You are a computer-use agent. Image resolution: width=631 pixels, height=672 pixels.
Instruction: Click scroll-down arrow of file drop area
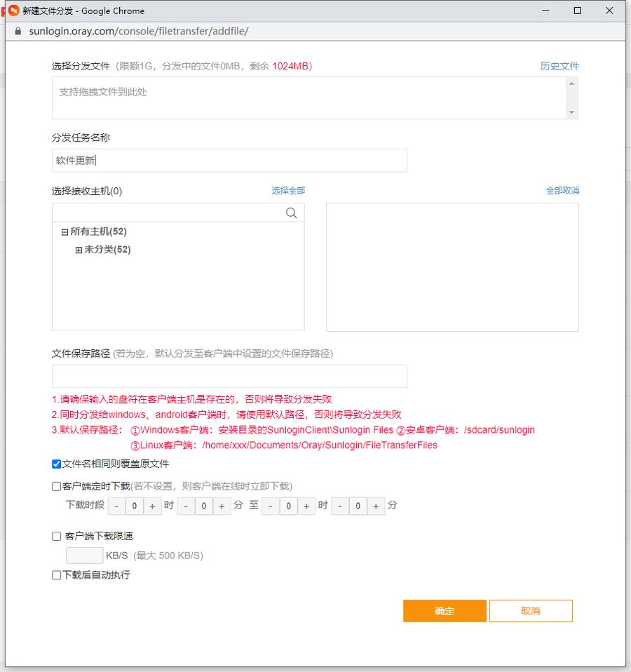(571, 112)
